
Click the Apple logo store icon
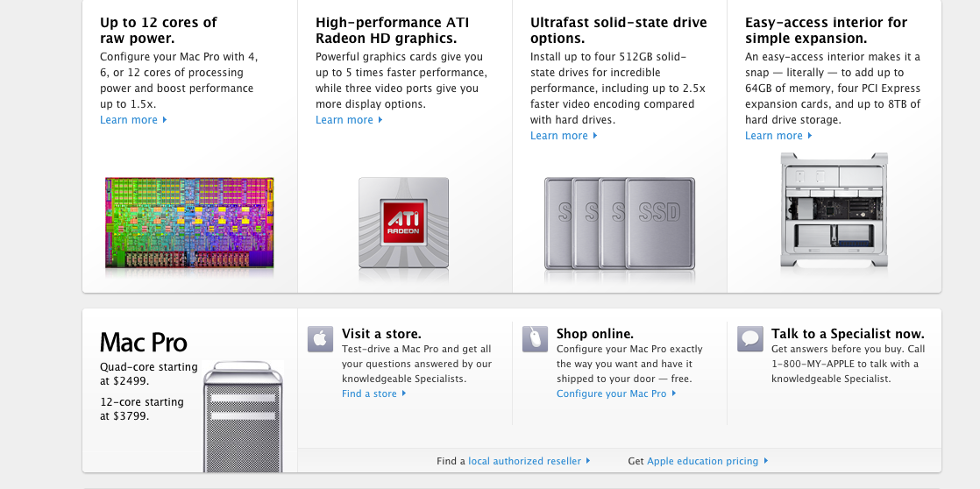[x=320, y=339]
